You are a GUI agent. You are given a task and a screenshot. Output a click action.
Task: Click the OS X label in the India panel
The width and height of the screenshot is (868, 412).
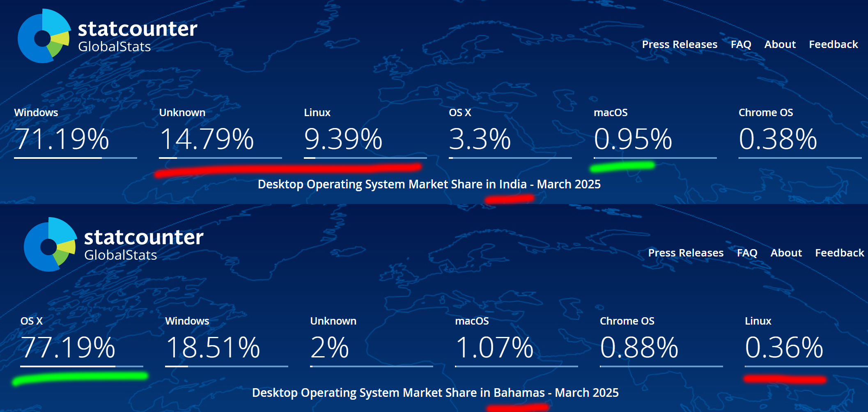pyautogui.click(x=460, y=112)
